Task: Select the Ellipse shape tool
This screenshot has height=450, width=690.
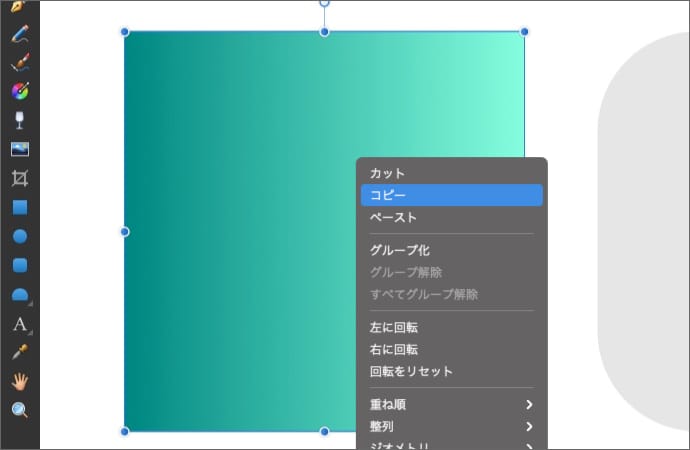Action: 19,236
